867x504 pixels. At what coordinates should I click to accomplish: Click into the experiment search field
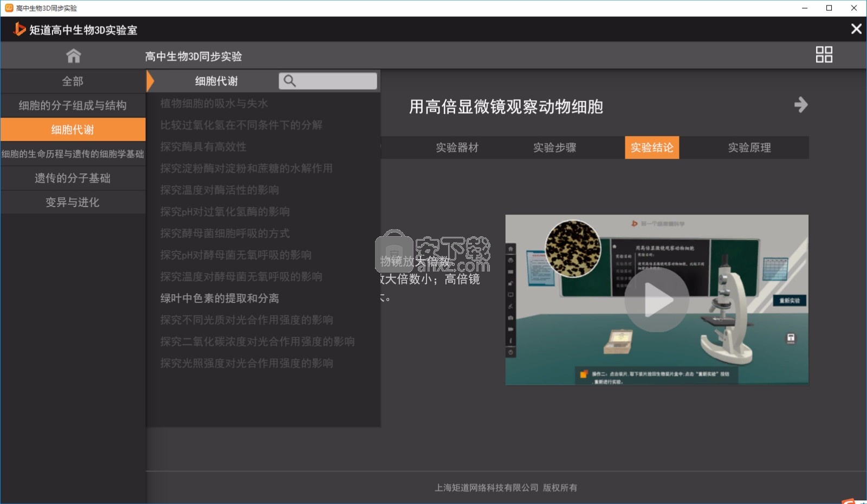[328, 81]
